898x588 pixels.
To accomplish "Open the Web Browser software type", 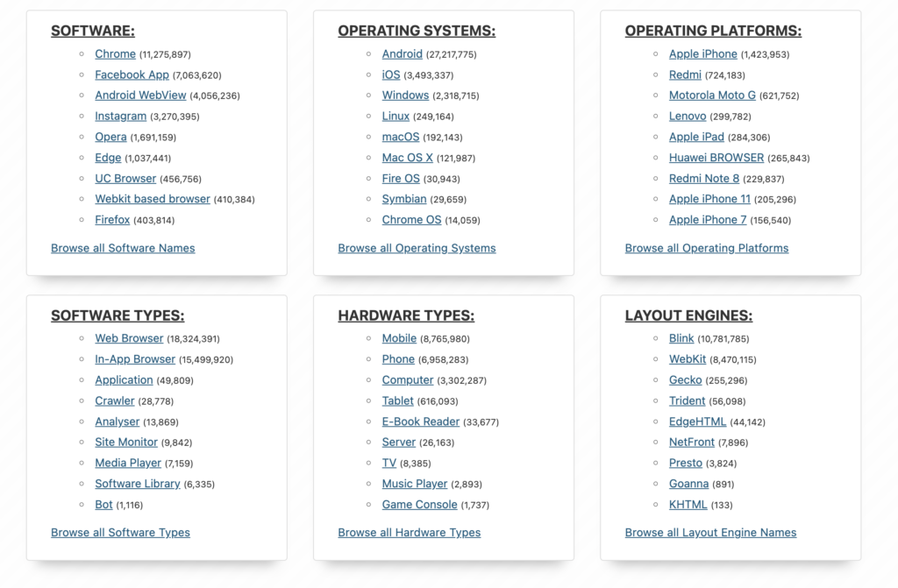I will (x=129, y=338).
